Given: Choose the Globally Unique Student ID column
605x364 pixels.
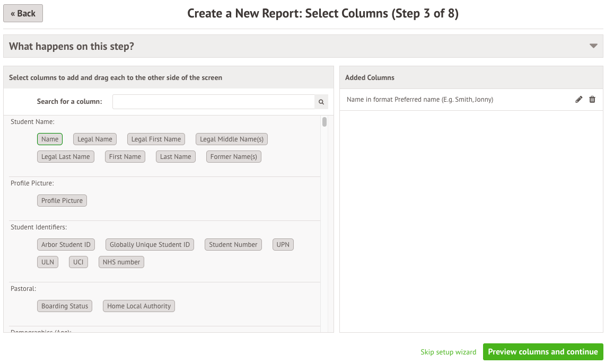Looking at the screenshot, I should [150, 245].
